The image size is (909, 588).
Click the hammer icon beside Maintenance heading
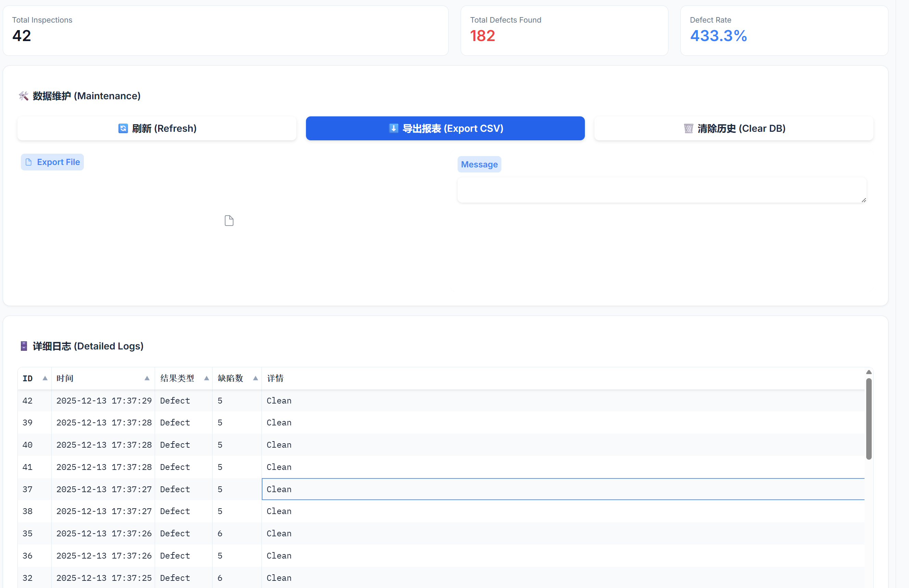[x=24, y=96]
